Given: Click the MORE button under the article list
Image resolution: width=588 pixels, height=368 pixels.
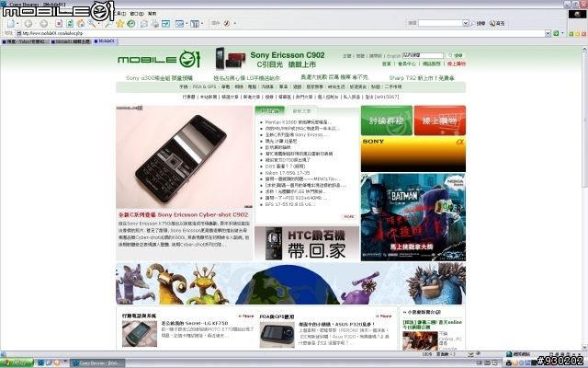Looking at the screenshot, I should coord(349,217).
